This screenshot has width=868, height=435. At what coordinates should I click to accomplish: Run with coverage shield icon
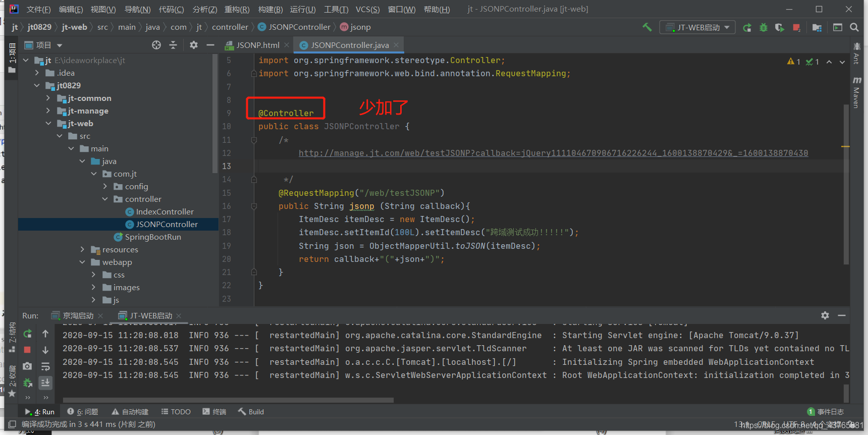[780, 27]
